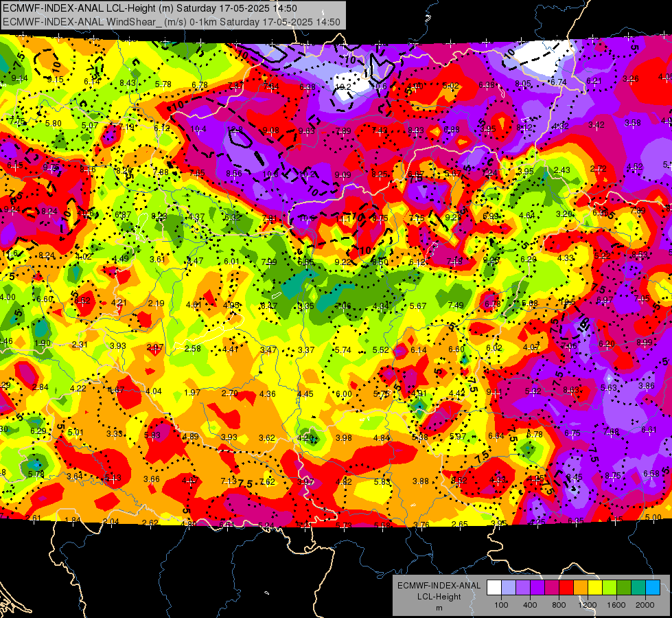672x618 pixels.
Task: Click the legend unit label 'm'
Action: click(x=439, y=608)
